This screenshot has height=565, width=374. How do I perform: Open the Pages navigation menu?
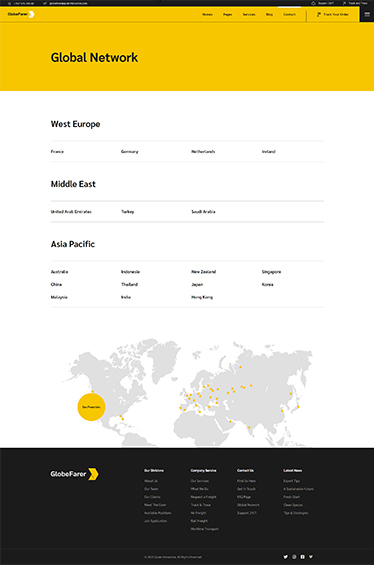coord(227,14)
